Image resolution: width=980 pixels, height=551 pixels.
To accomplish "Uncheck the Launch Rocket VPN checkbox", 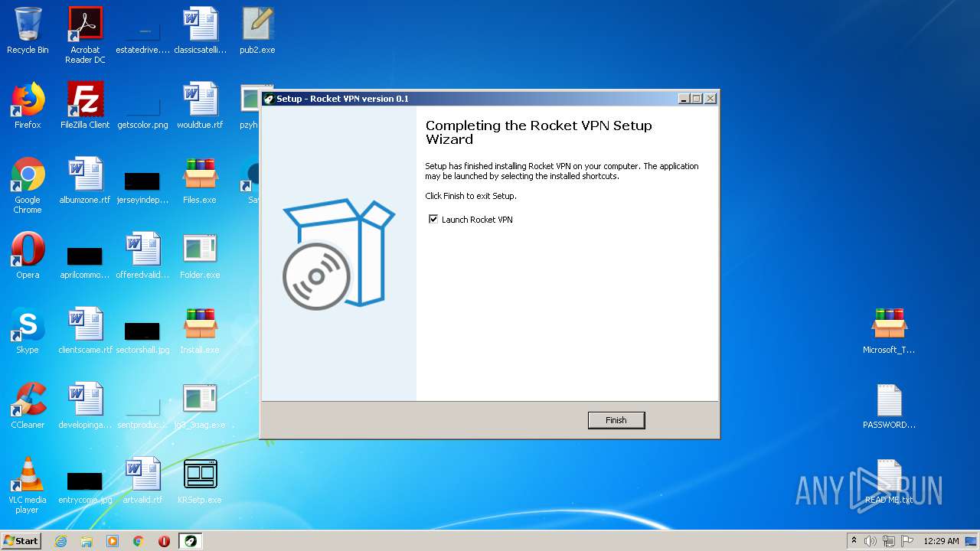I will click(433, 220).
